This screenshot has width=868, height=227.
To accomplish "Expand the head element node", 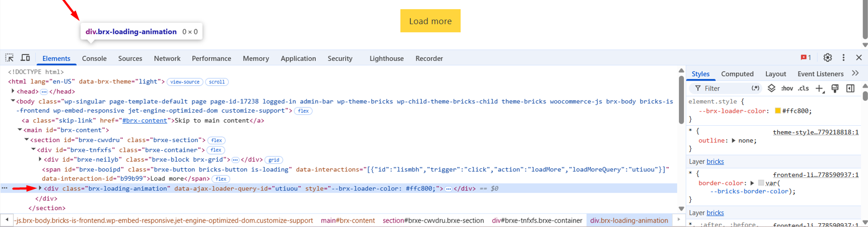I will (x=13, y=91).
